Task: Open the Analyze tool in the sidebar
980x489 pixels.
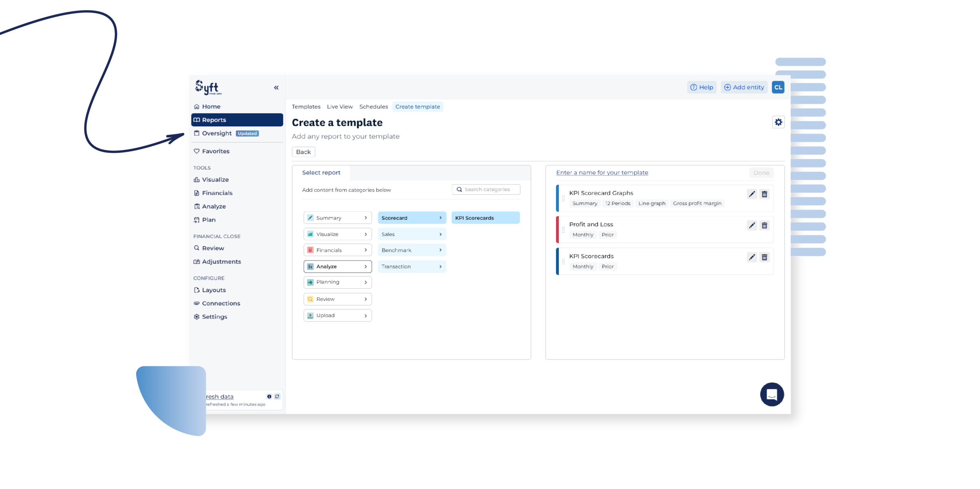Action: 237,206
